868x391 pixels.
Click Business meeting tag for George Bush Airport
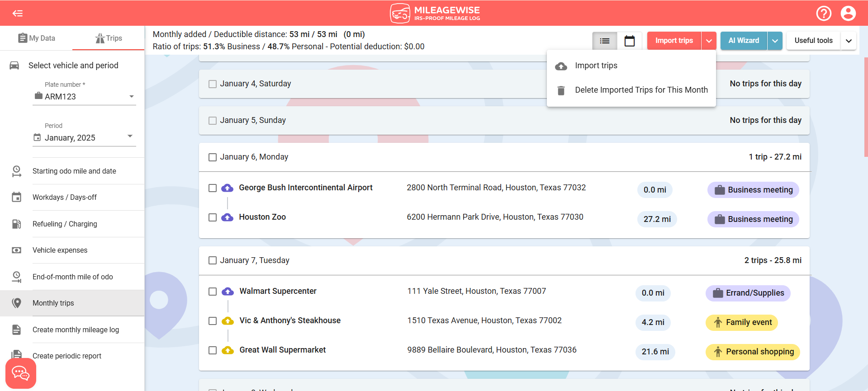coord(753,190)
